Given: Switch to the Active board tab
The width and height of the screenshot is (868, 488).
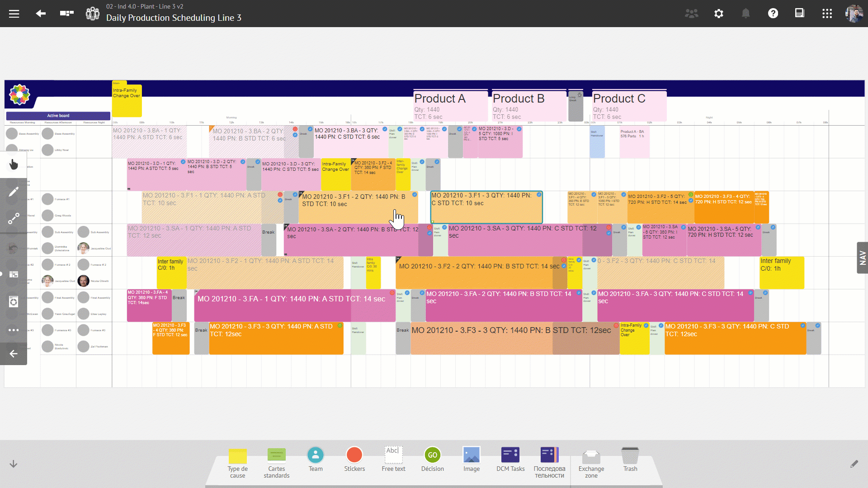Looking at the screenshot, I should (58, 116).
